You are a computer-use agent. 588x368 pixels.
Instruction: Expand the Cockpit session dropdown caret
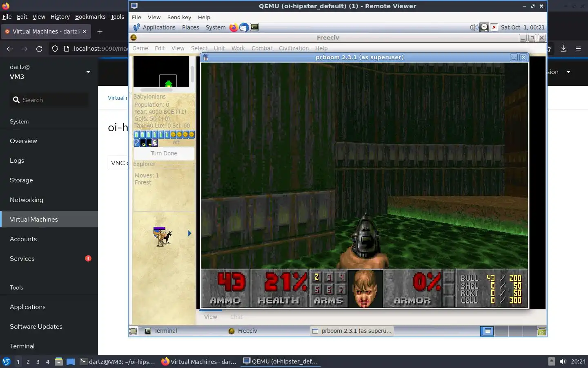point(568,72)
